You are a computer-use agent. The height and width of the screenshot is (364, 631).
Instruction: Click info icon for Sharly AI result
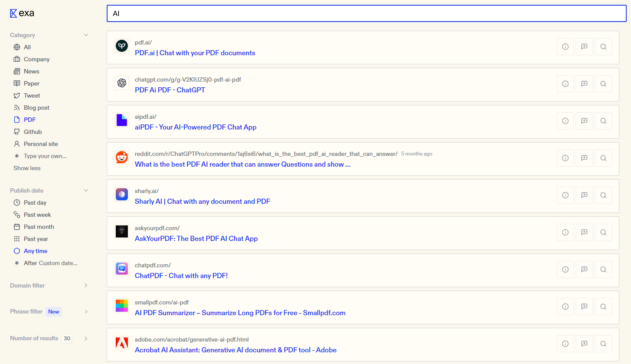(565, 195)
